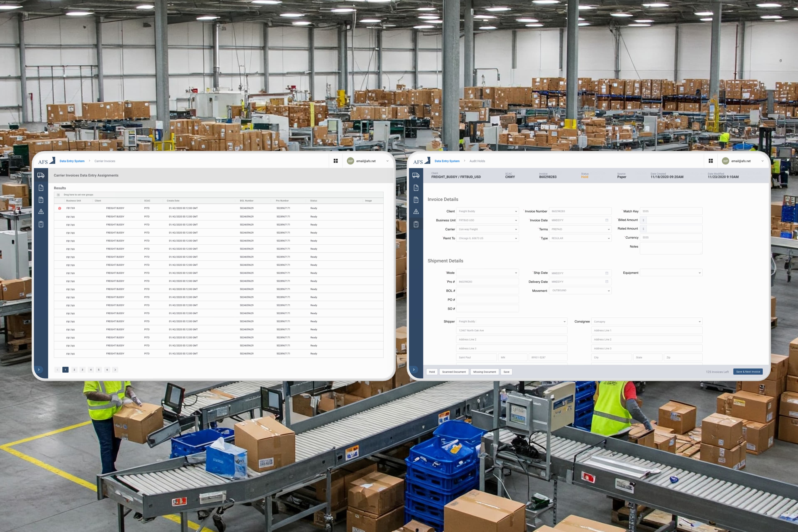Open truck carrier invoices icon in Carrier Invoices window sidebar
This screenshot has width=798, height=532.
pyautogui.click(x=41, y=175)
